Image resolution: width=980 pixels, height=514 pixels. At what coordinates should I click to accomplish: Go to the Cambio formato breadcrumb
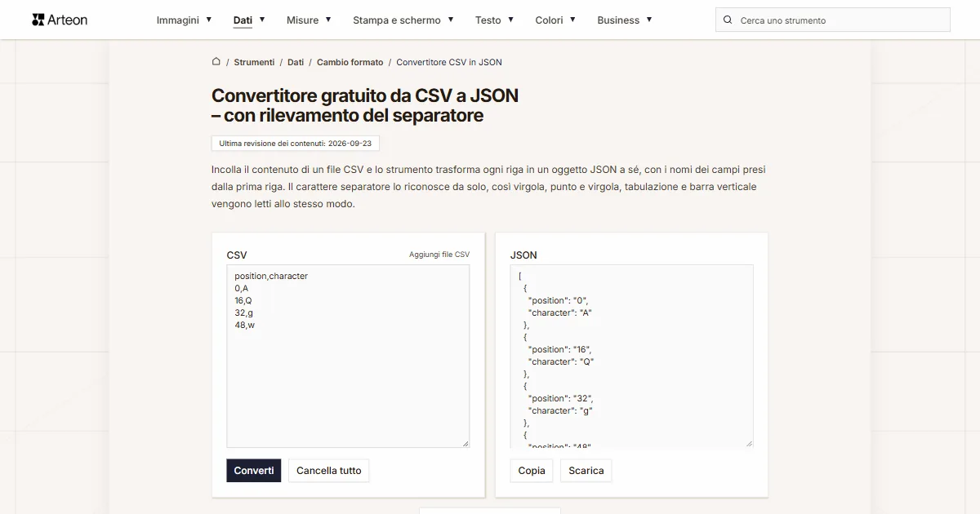point(350,62)
